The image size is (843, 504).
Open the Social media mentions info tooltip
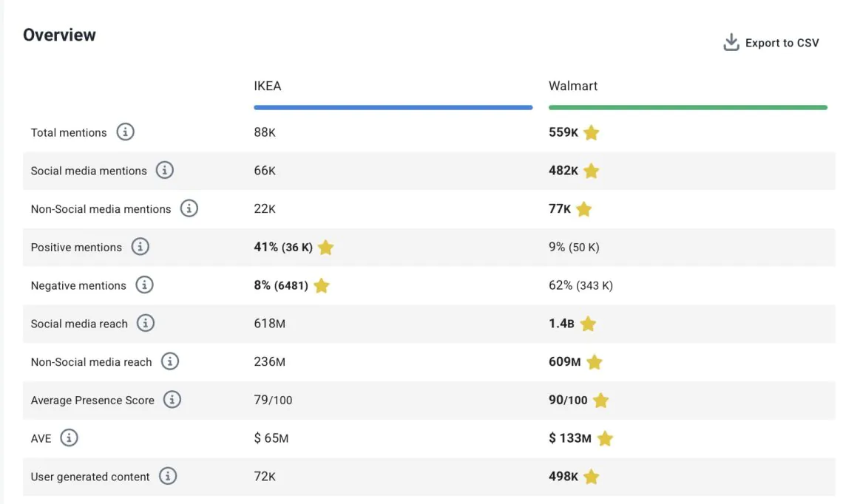tap(164, 170)
